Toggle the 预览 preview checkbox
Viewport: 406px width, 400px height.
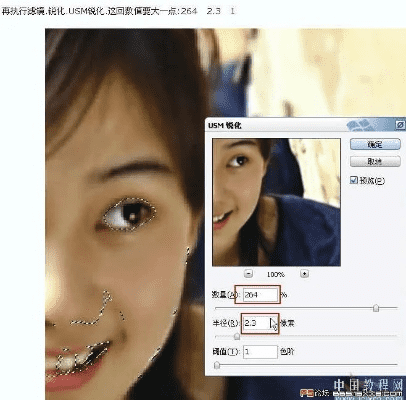tap(354, 180)
